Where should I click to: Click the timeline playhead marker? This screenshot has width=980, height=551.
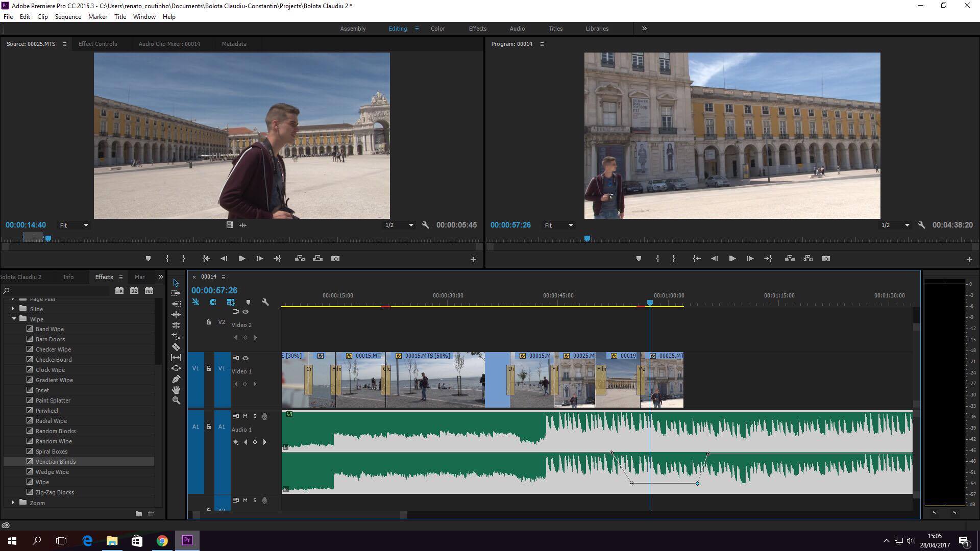coord(650,303)
